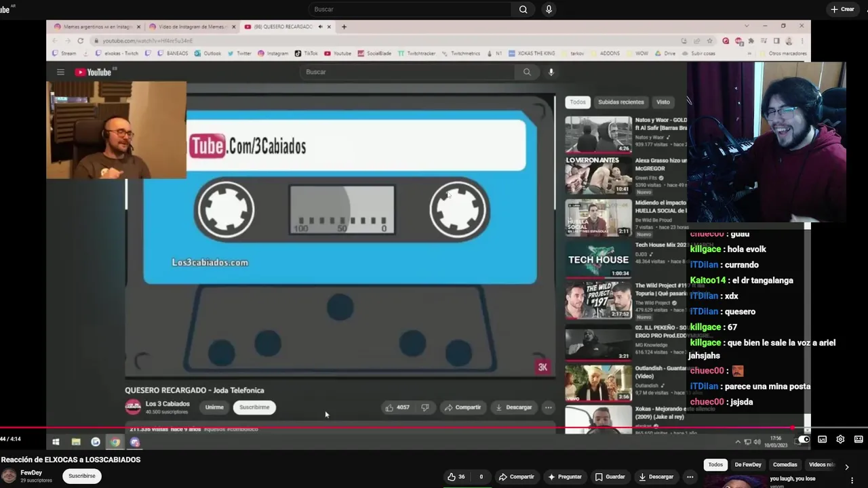Image resolution: width=868 pixels, height=488 pixels.
Task: Open a new browser tab
Action: pos(344,27)
